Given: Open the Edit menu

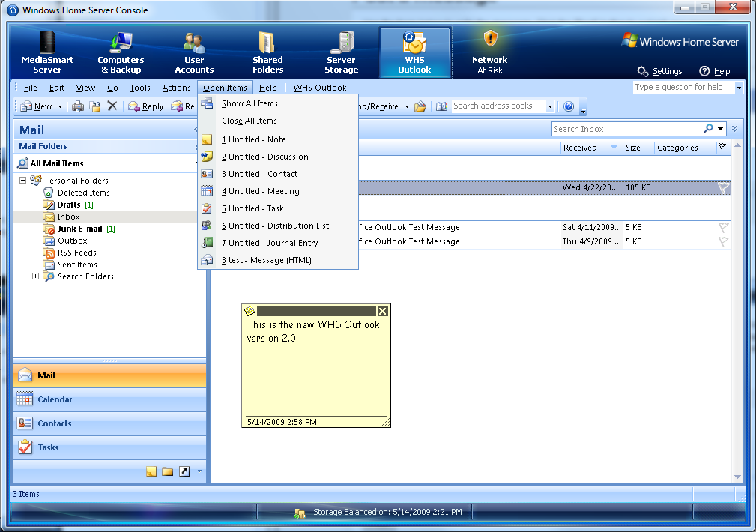Looking at the screenshot, I should tap(56, 88).
